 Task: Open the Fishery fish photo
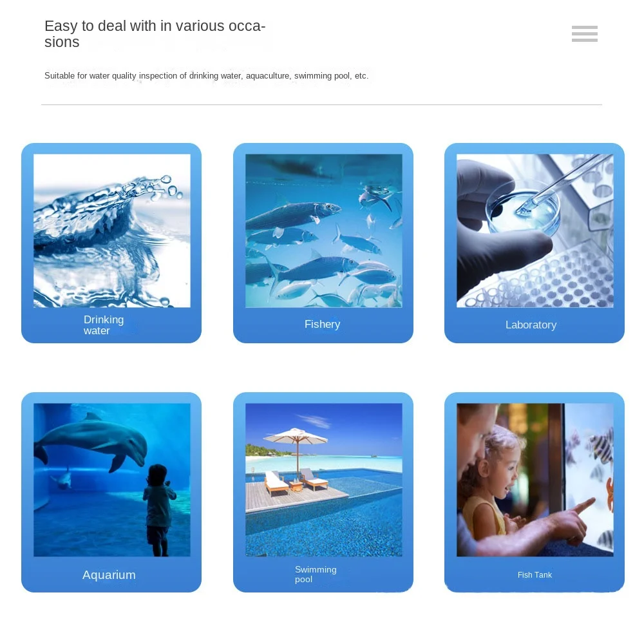click(x=324, y=231)
